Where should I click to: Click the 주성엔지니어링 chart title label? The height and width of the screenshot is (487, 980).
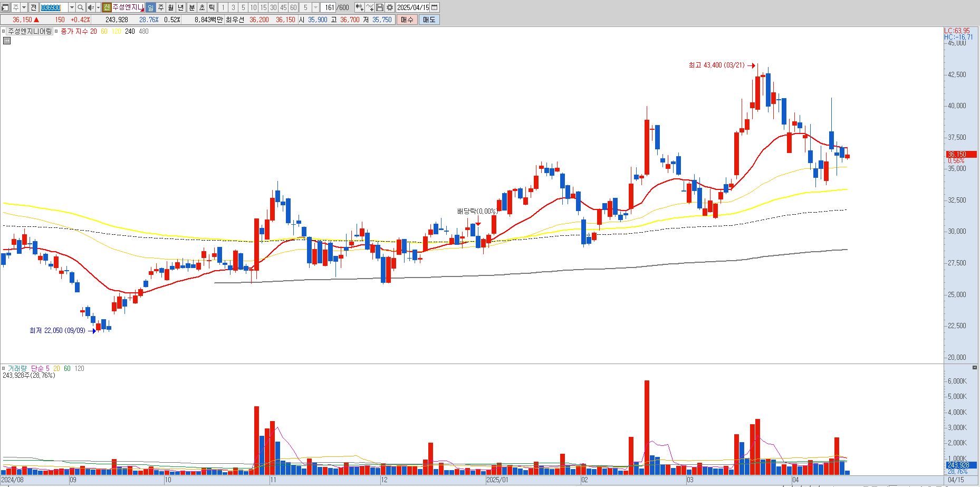30,32
